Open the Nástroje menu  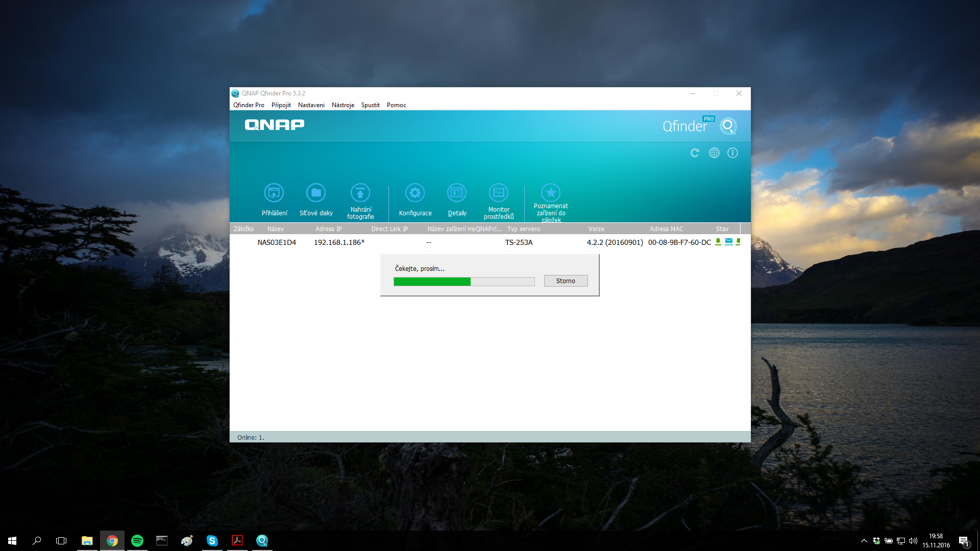coord(342,105)
